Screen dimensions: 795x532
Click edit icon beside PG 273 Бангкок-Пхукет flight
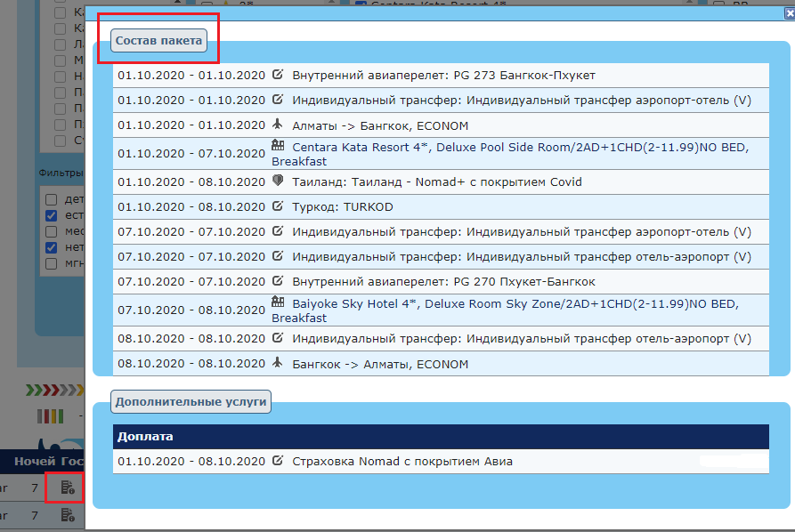(278, 76)
